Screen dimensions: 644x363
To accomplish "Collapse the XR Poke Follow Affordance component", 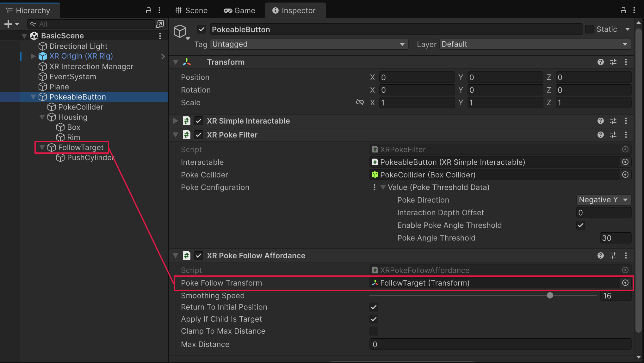I will [x=176, y=255].
